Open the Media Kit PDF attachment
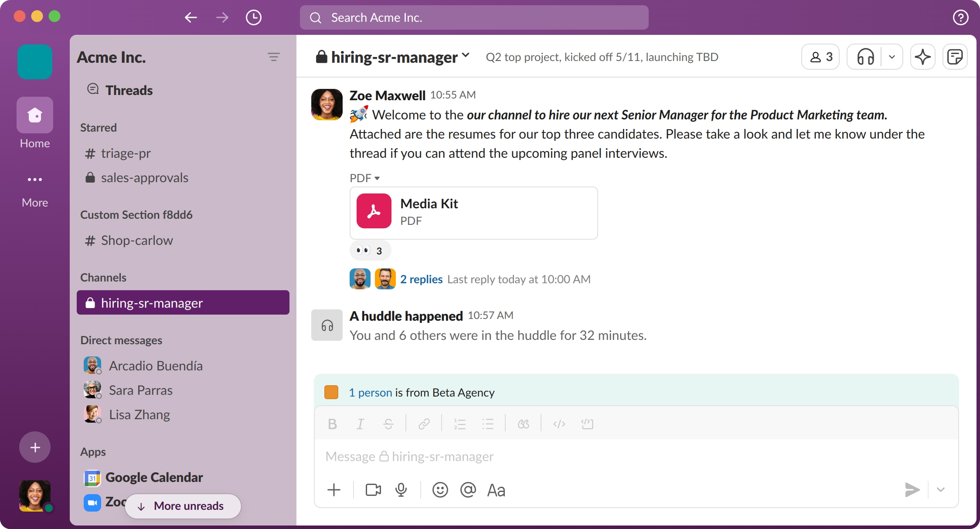This screenshot has height=529, width=980. pyautogui.click(x=474, y=213)
